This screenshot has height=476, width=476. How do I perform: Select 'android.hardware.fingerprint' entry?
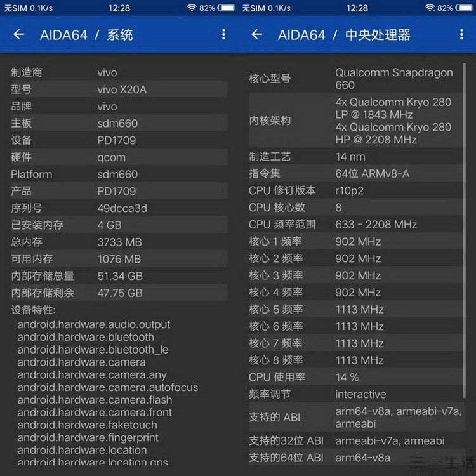88,438
